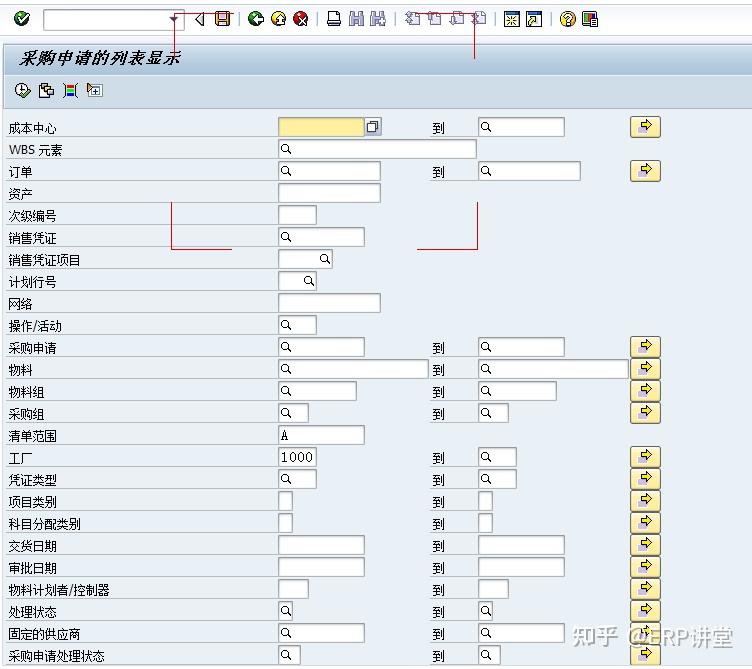Open multiple selection for 物料组 row

coord(645,390)
